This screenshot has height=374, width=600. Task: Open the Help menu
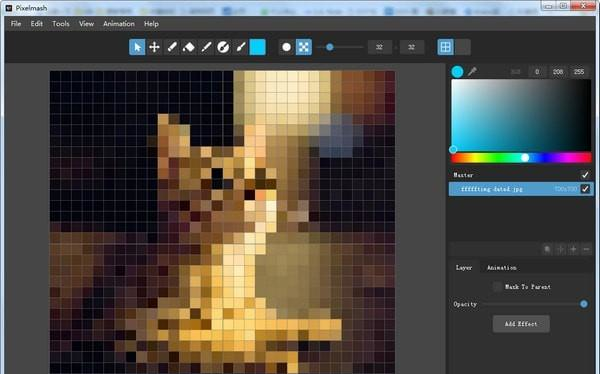(x=151, y=24)
